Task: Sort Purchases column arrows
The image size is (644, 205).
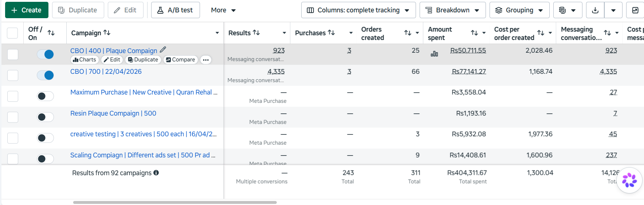Action: [331, 33]
